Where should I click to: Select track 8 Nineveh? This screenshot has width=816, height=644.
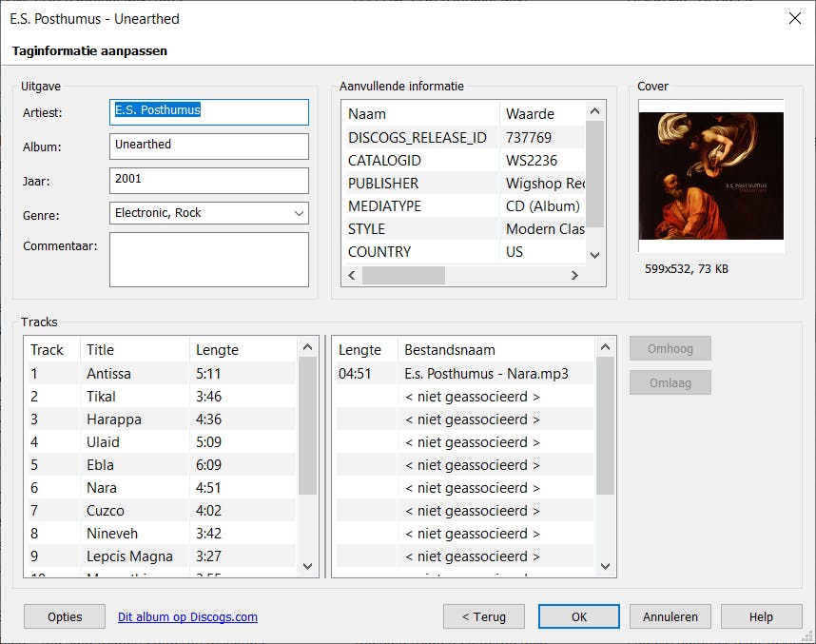[162, 534]
